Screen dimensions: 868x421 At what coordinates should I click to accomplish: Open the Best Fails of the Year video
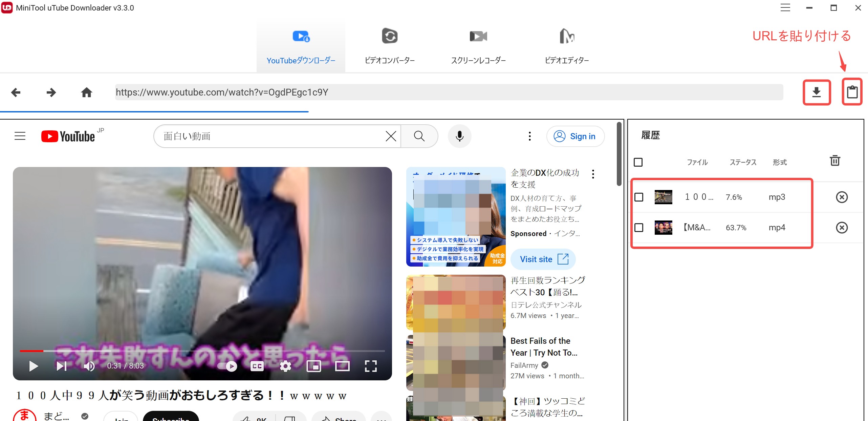(x=544, y=347)
